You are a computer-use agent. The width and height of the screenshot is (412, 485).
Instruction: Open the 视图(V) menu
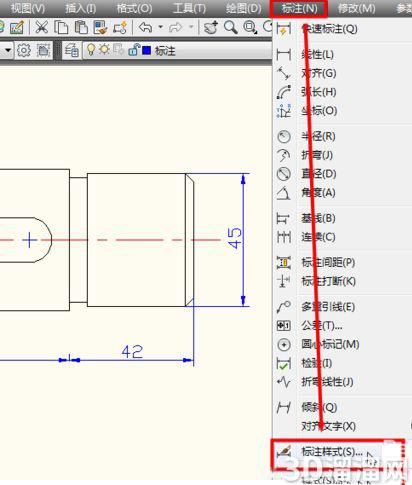point(27,8)
